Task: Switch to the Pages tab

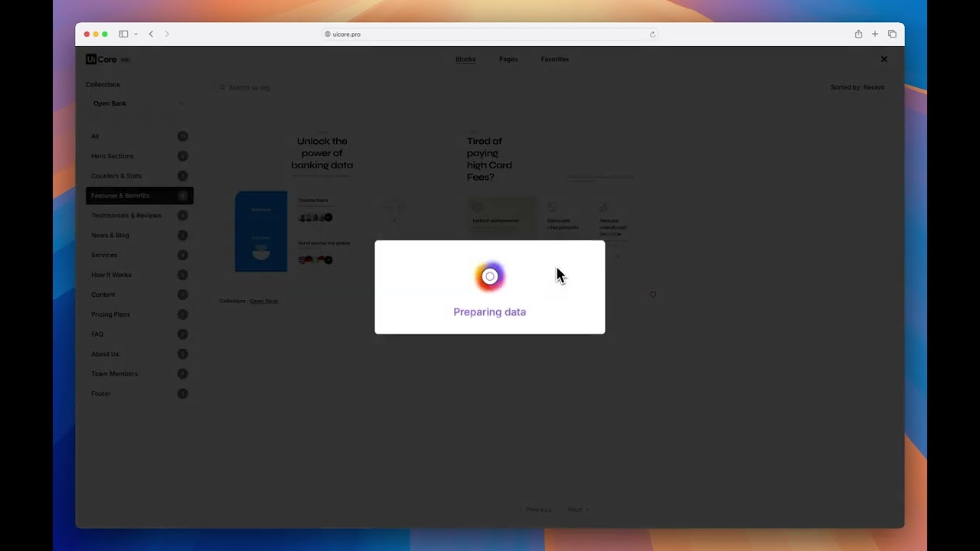Action: coord(508,59)
